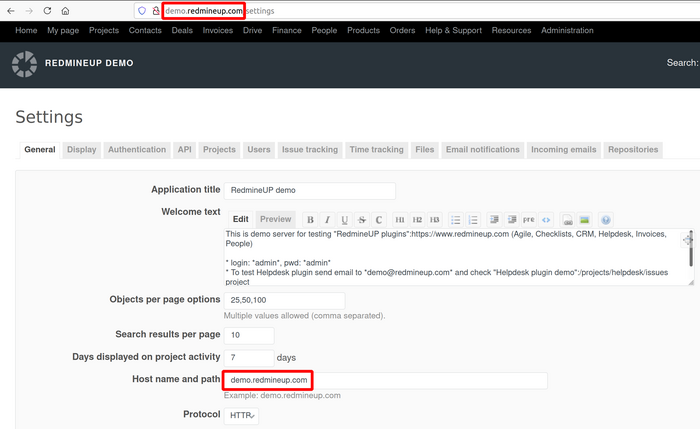Open the Protocol dropdown
This screenshot has width=700, height=429.
coord(241,415)
